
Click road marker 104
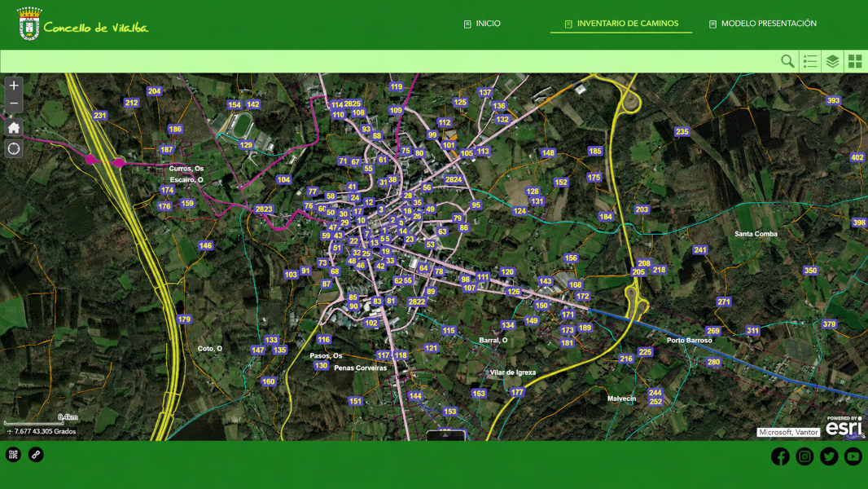(283, 179)
